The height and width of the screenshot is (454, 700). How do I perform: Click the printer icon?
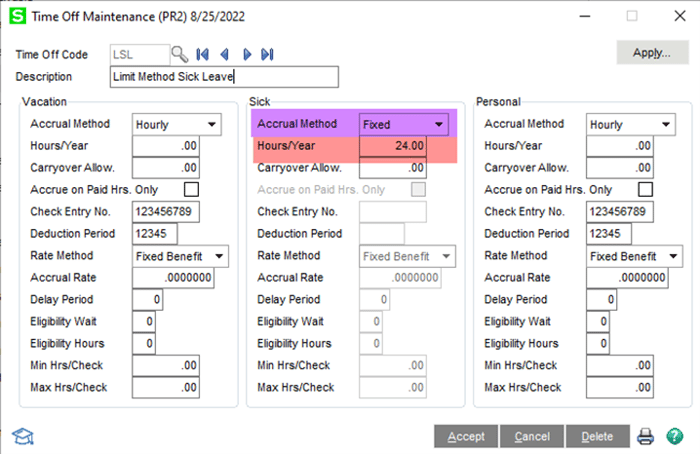(646, 436)
